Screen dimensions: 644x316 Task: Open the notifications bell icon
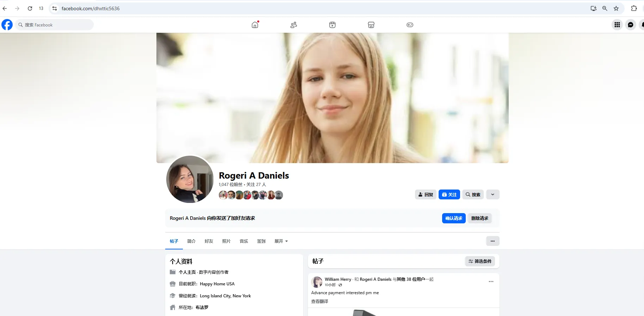click(x=642, y=25)
